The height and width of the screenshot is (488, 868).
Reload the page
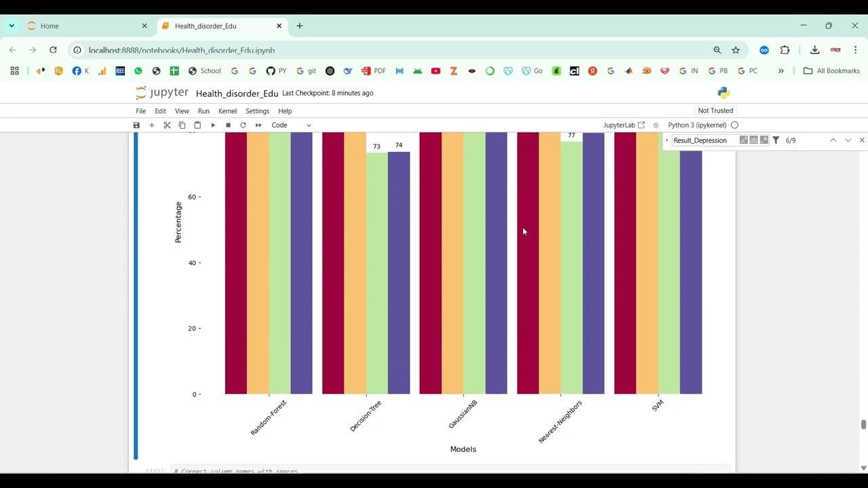pos(53,50)
